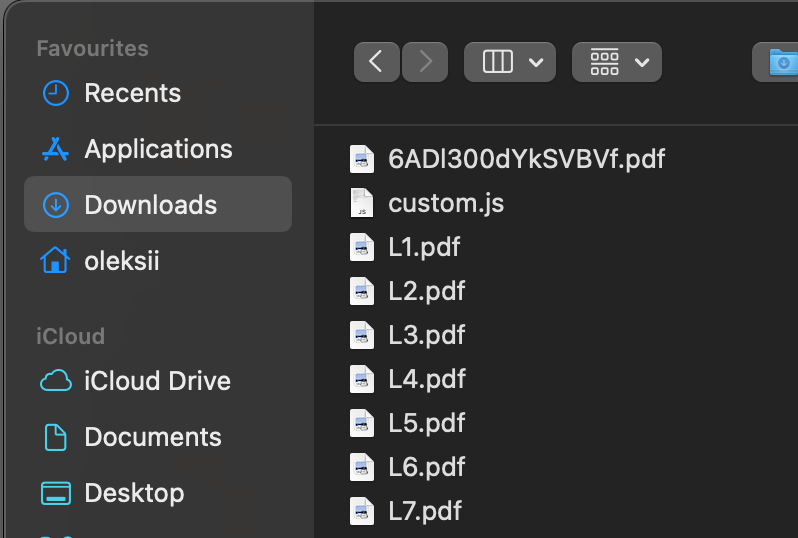The image size is (798, 538).
Task: Click the L2.pdf file icon
Action: (362, 291)
